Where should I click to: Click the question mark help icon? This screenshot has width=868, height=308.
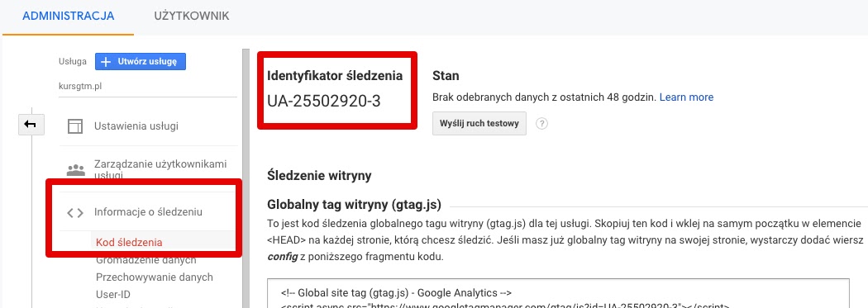542,124
